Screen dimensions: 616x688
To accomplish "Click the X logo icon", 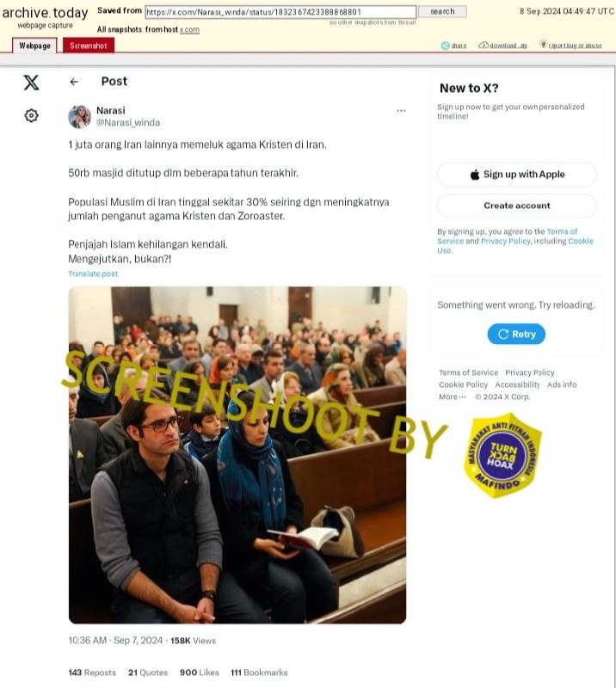I will 31,82.
